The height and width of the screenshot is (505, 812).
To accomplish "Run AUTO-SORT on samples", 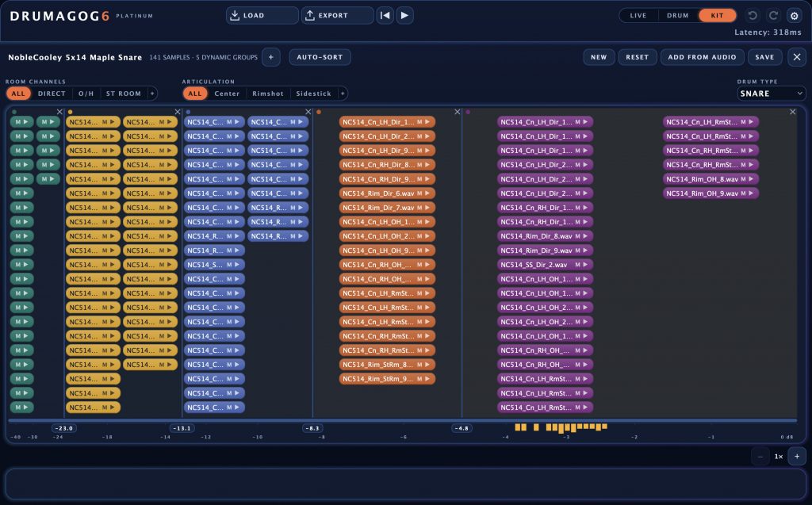I will point(320,57).
